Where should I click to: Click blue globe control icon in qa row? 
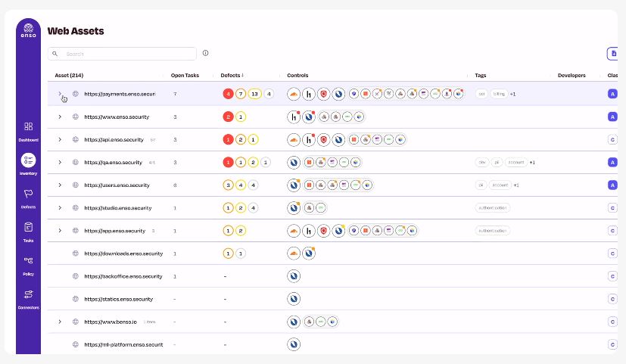294,162
